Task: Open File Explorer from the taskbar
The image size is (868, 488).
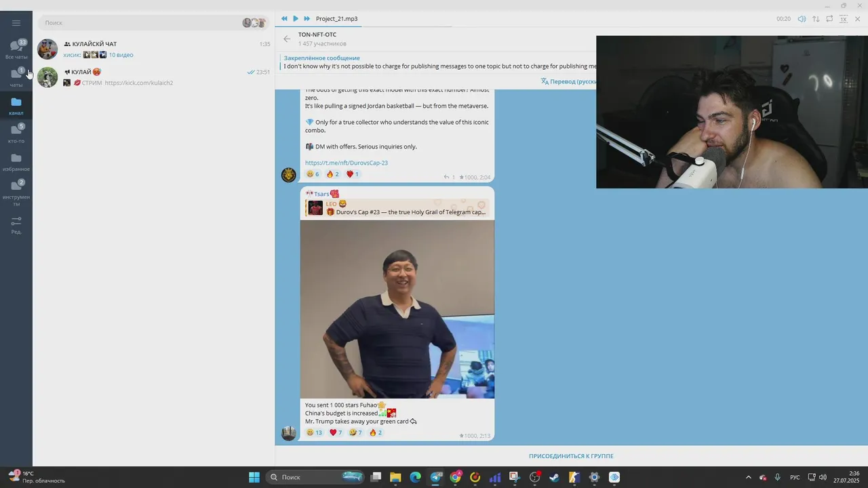Action: pyautogui.click(x=395, y=477)
